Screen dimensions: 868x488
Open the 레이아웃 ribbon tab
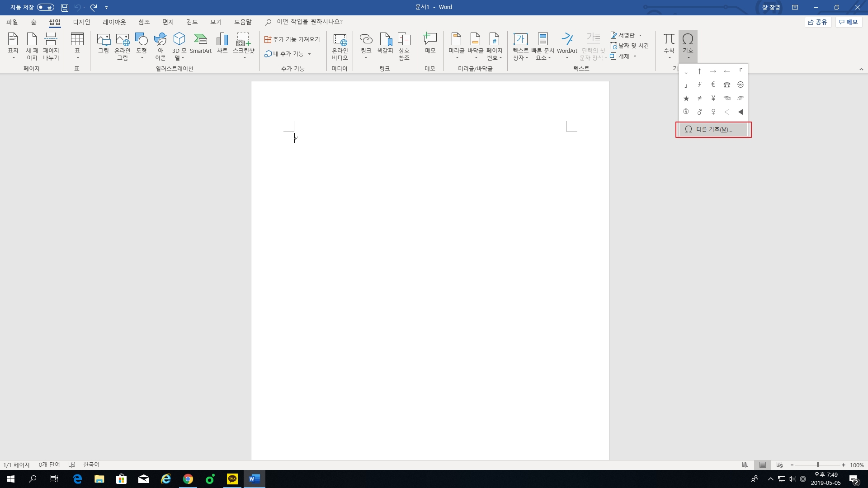(114, 22)
